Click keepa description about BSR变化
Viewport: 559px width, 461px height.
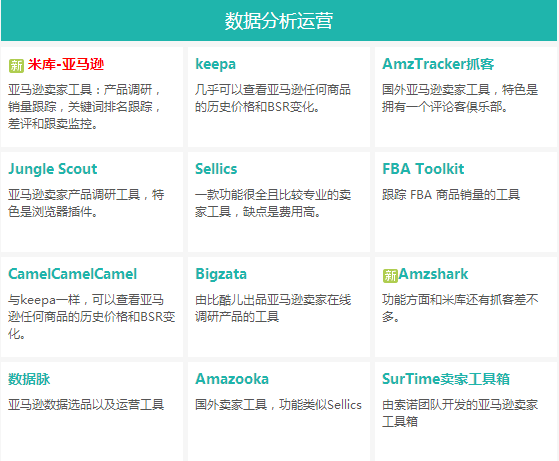273,98
